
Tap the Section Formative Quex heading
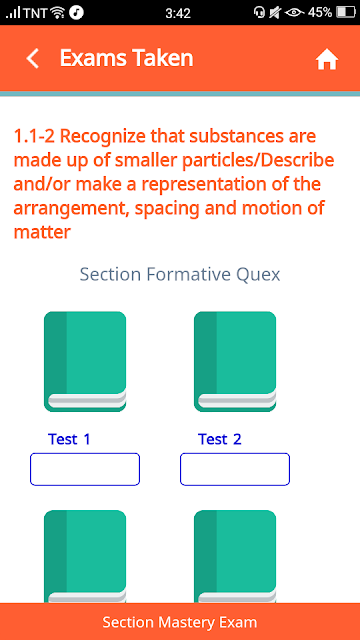point(180,274)
